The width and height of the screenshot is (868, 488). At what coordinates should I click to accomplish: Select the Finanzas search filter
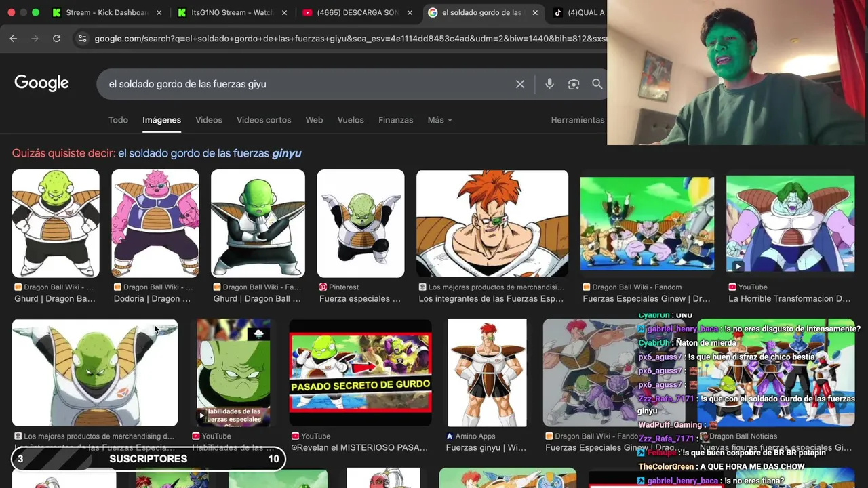pyautogui.click(x=395, y=120)
